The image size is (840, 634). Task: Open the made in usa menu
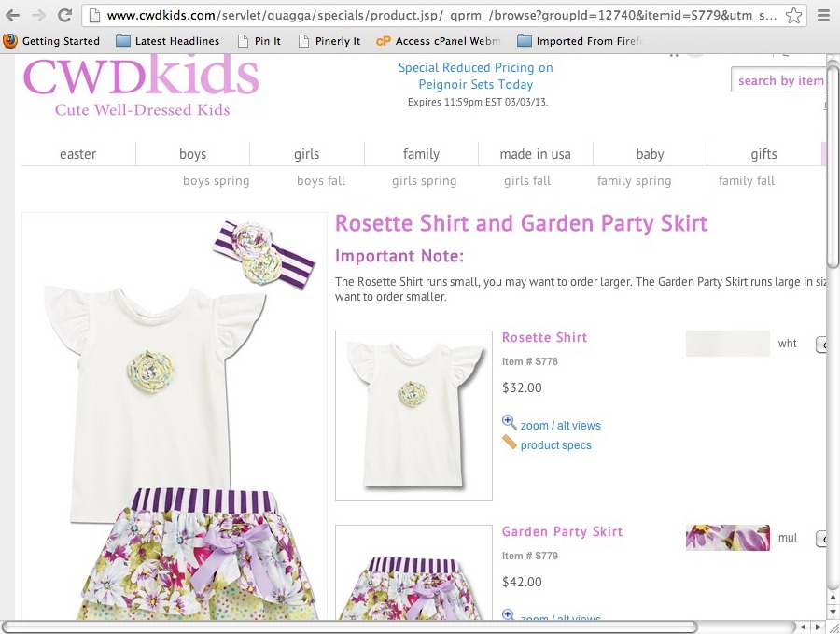[535, 154]
